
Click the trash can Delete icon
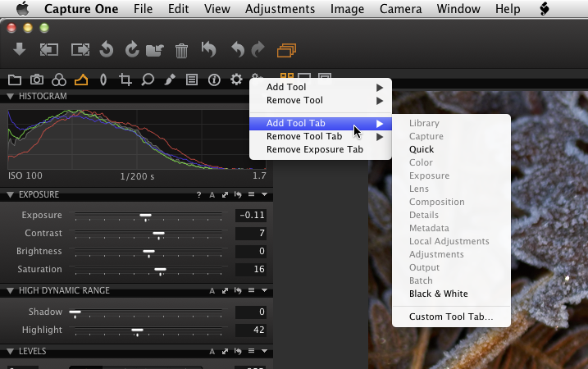[181, 51]
